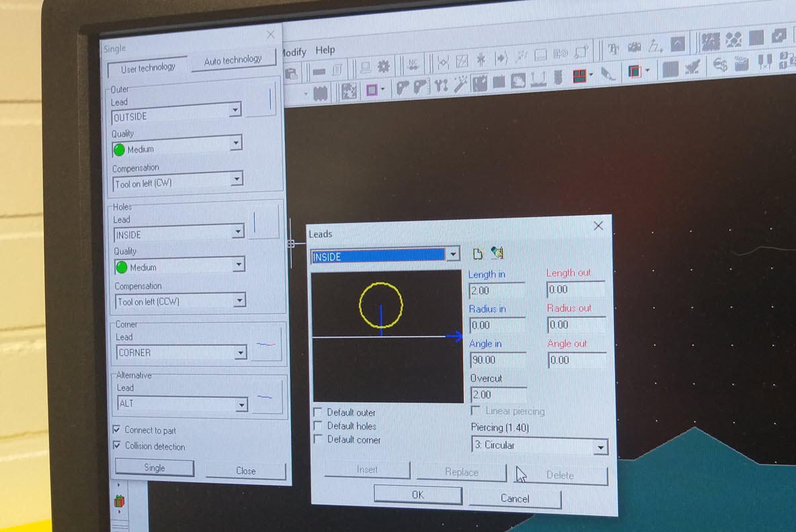Click the euro-dollar cost icon
The image size is (796, 532).
[720, 64]
